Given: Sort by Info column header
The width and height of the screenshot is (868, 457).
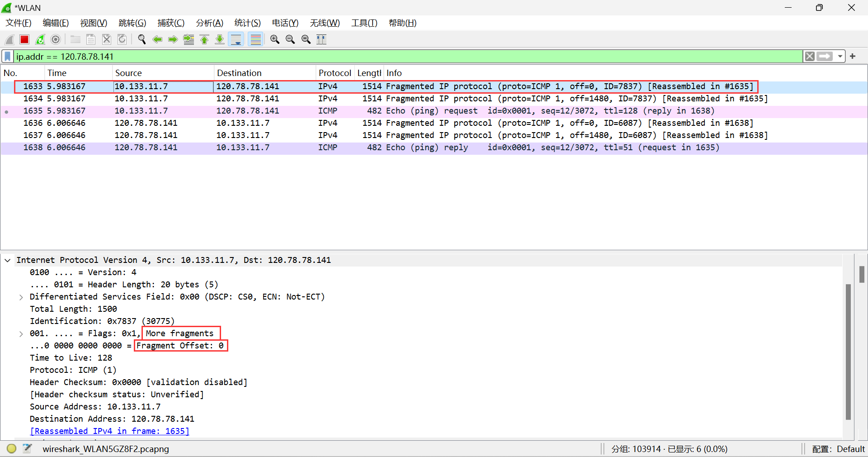Looking at the screenshot, I should pyautogui.click(x=625, y=73).
